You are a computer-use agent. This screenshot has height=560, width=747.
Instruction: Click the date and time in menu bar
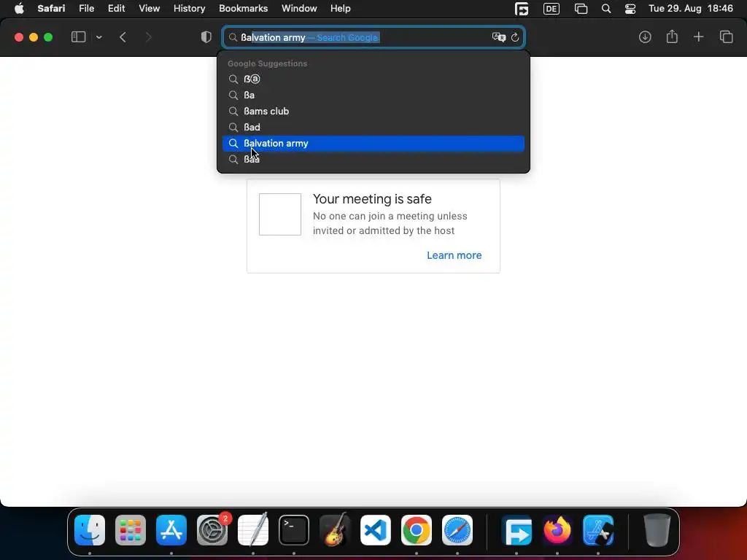[x=691, y=9]
